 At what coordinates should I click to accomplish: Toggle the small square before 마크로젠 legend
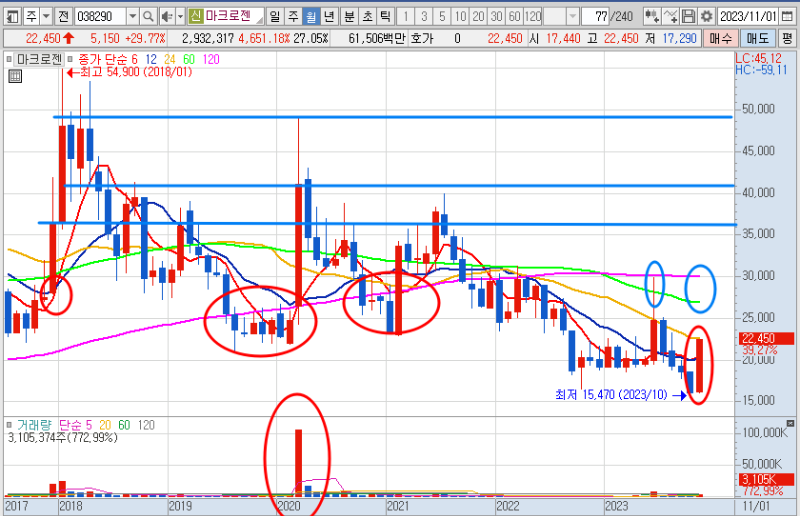[x=9, y=59]
